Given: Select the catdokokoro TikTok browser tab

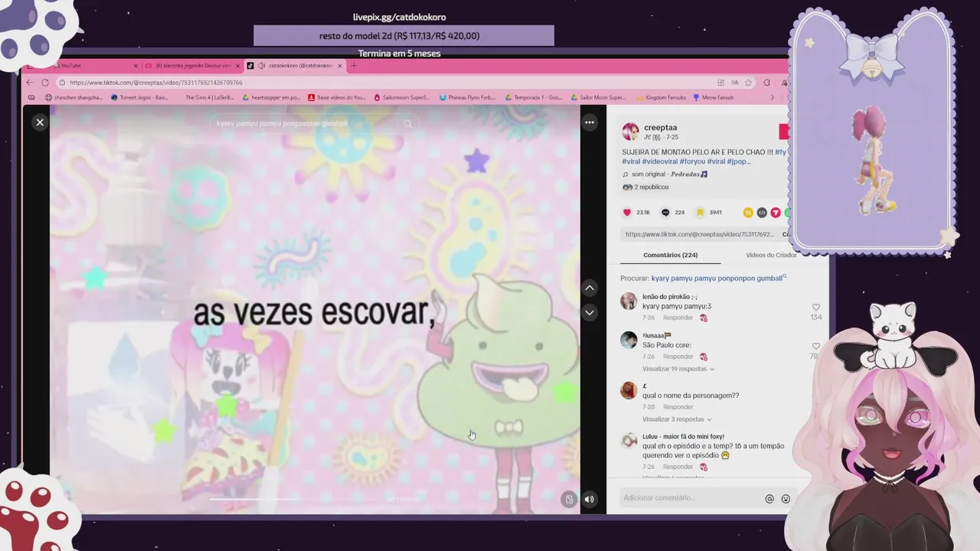Looking at the screenshot, I should [295, 66].
